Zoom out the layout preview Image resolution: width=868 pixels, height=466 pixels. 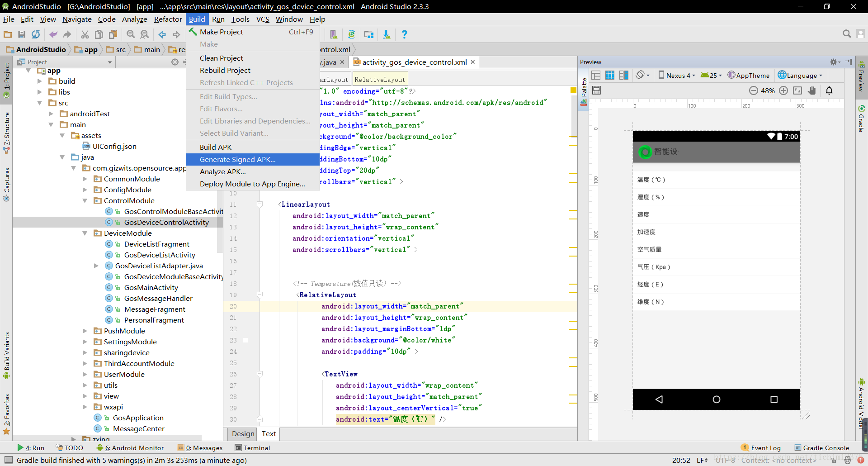click(x=753, y=90)
